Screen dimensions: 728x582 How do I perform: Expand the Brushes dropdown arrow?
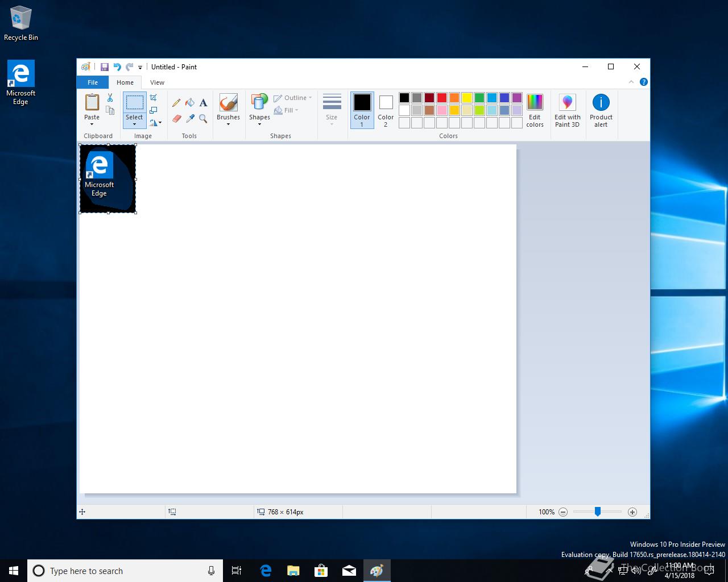[228, 124]
